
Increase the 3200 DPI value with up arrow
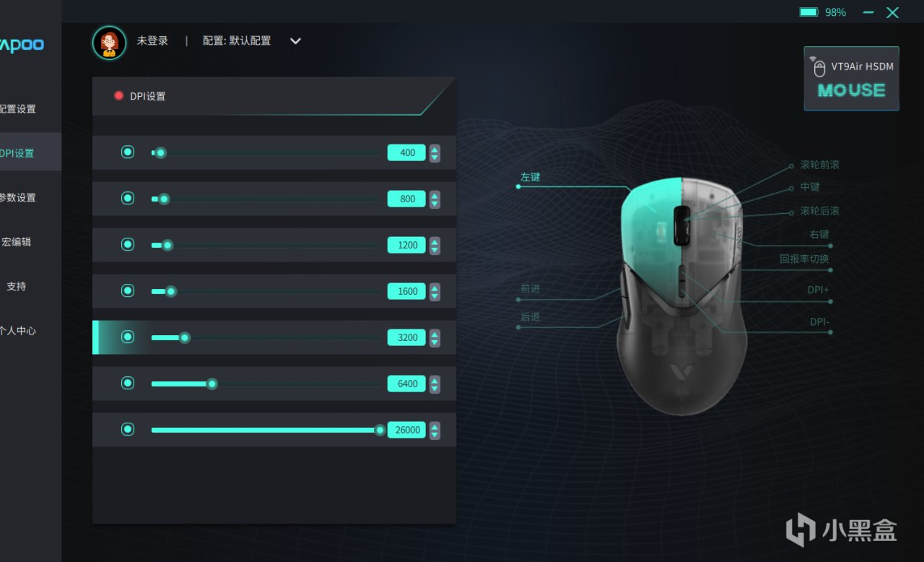coord(435,334)
